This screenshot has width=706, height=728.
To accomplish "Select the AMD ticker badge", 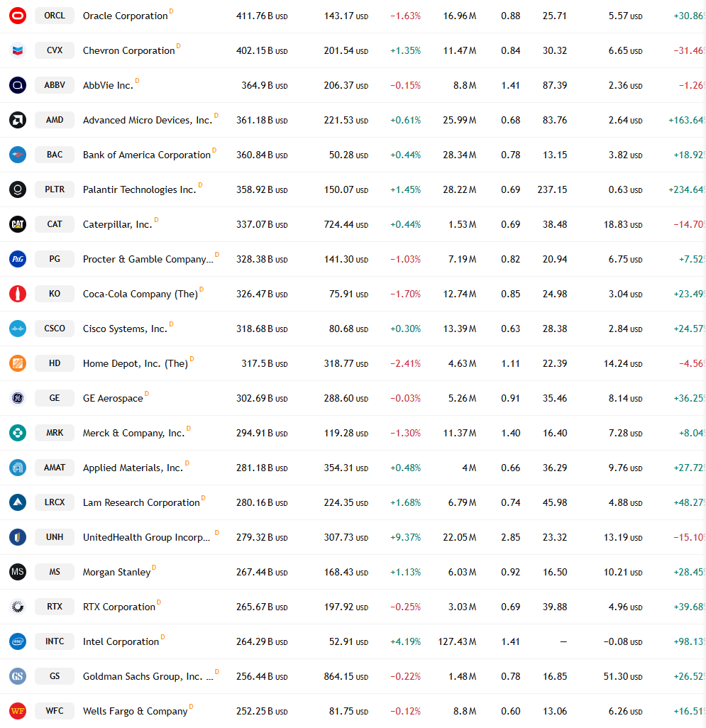I will point(55,120).
